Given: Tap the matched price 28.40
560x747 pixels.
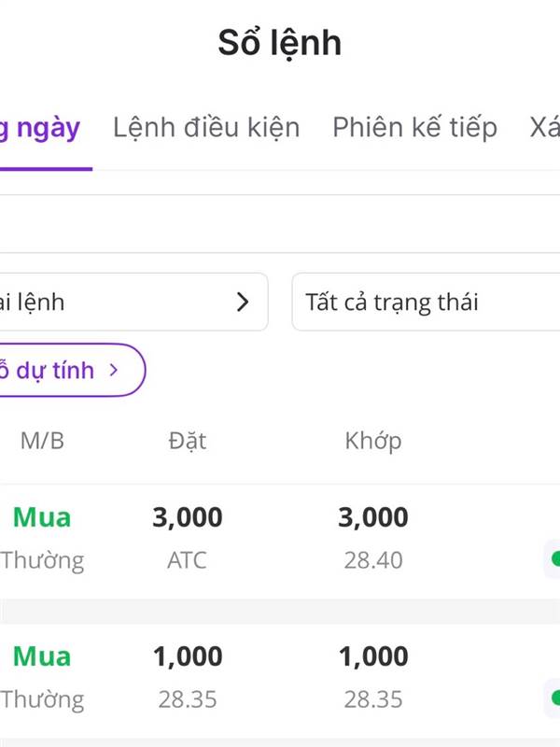Looking at the screenshot, I should 373,560.
